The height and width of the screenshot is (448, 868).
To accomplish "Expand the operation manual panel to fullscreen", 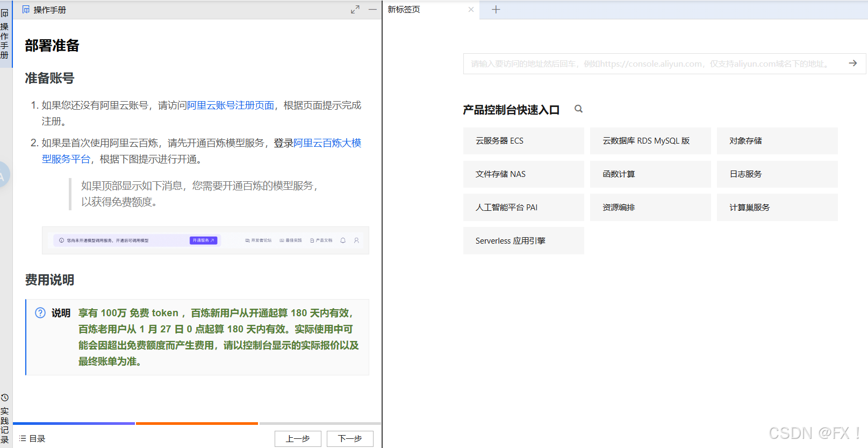I will (x=355, y=10).
